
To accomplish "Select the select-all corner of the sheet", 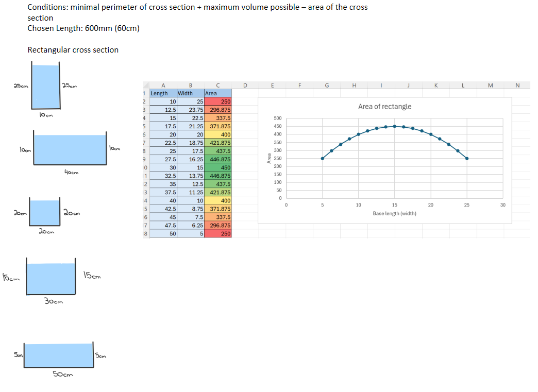I will coord(146,86).
